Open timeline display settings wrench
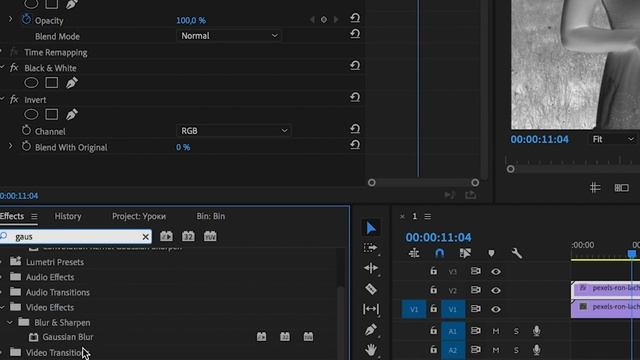 coord(517,253)
